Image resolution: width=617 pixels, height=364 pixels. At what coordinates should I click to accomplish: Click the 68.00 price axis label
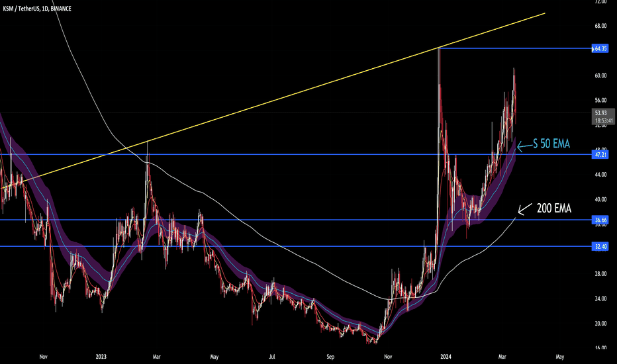(600, 26)
